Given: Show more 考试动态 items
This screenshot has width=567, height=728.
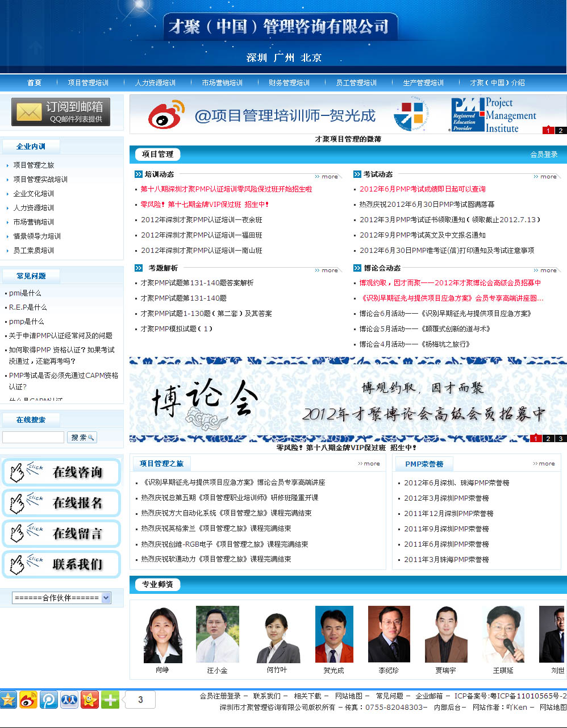Looking at the screenshot, I should 545,177.
